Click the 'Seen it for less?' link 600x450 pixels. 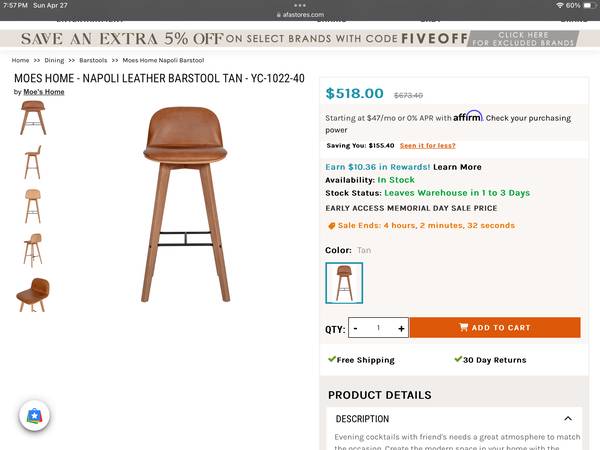[427, 145]
